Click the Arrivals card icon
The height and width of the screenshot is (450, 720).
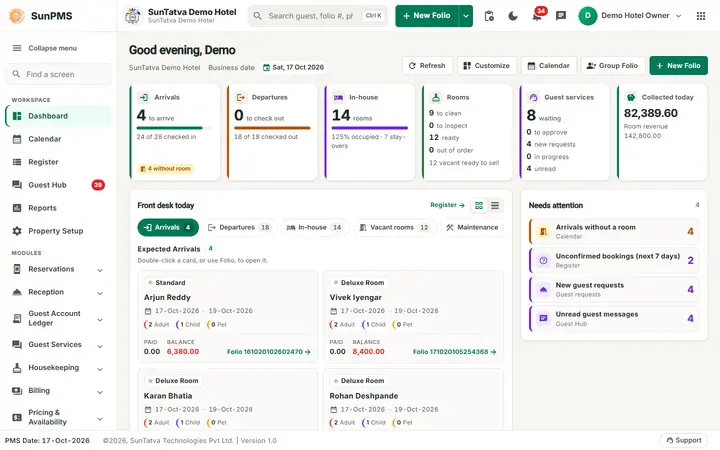tap(144, 97)
